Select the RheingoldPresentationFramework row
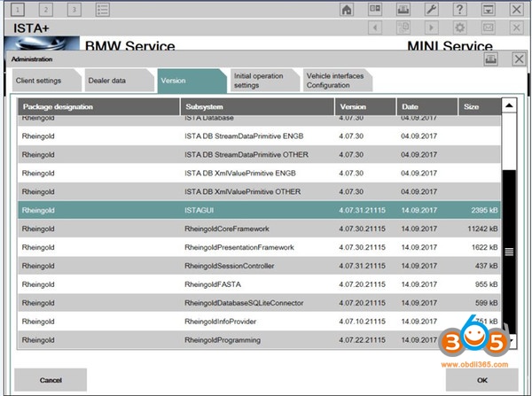The image size is (532, 396). click(259, 247)
